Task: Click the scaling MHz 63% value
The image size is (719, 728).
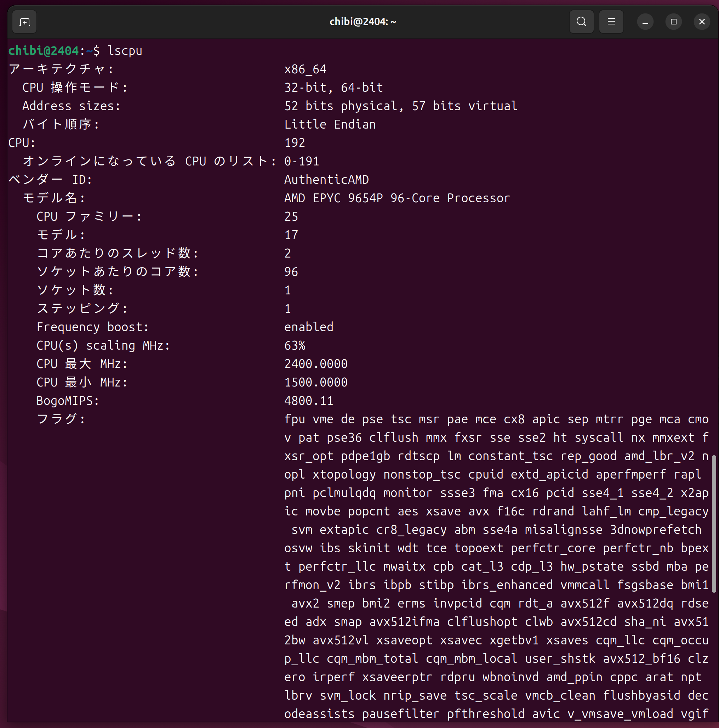Action: click(295, 345)
